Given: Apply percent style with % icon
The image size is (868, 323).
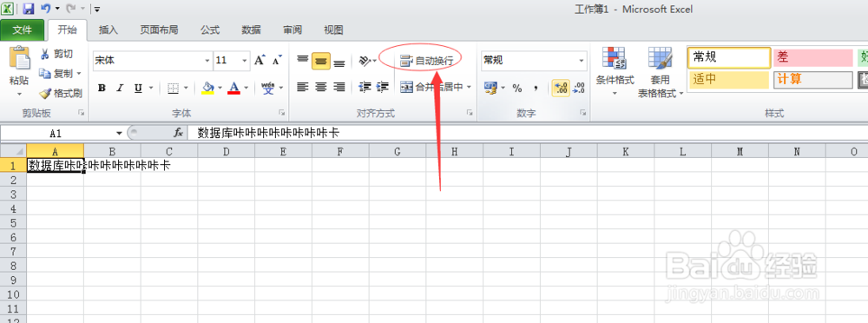Looking at the screenshot, I should click(517, 88).
